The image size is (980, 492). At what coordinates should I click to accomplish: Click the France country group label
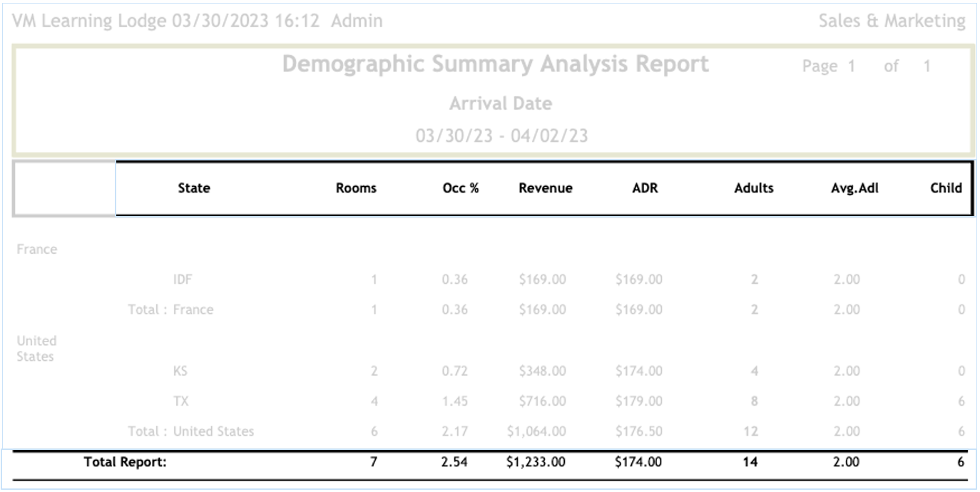pos(36,250)
